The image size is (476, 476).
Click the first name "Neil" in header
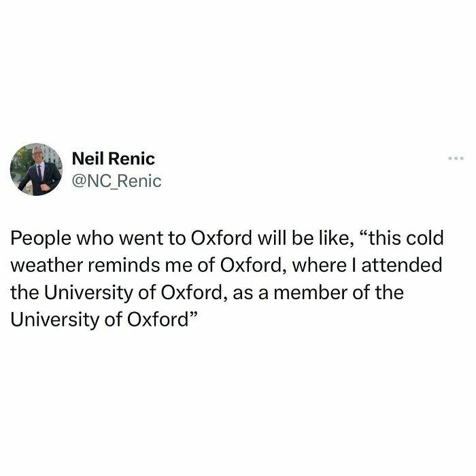click(87, 159)
